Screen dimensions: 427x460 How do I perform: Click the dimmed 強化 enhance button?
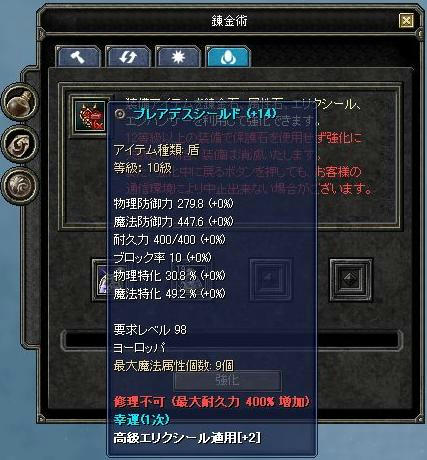coord(227,381)
